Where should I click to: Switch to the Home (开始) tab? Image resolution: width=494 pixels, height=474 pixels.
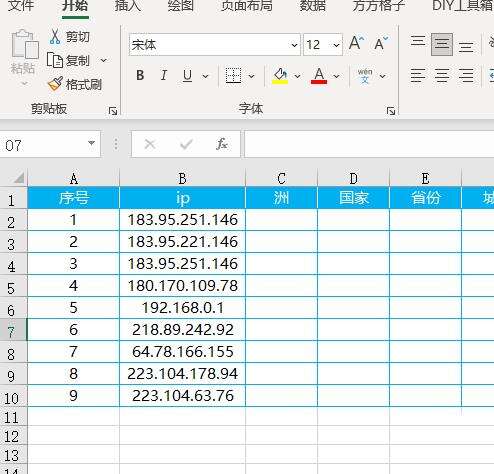click(75, 6)
